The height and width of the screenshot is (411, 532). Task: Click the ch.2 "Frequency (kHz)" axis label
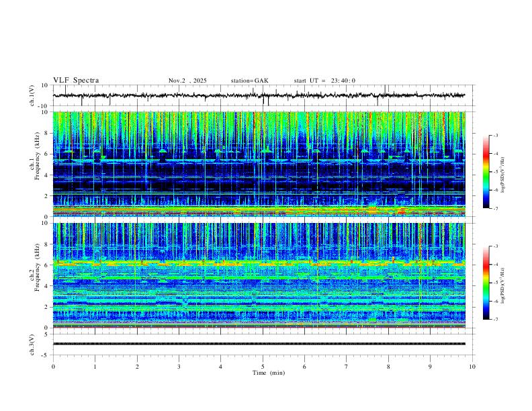coord(38,267)
